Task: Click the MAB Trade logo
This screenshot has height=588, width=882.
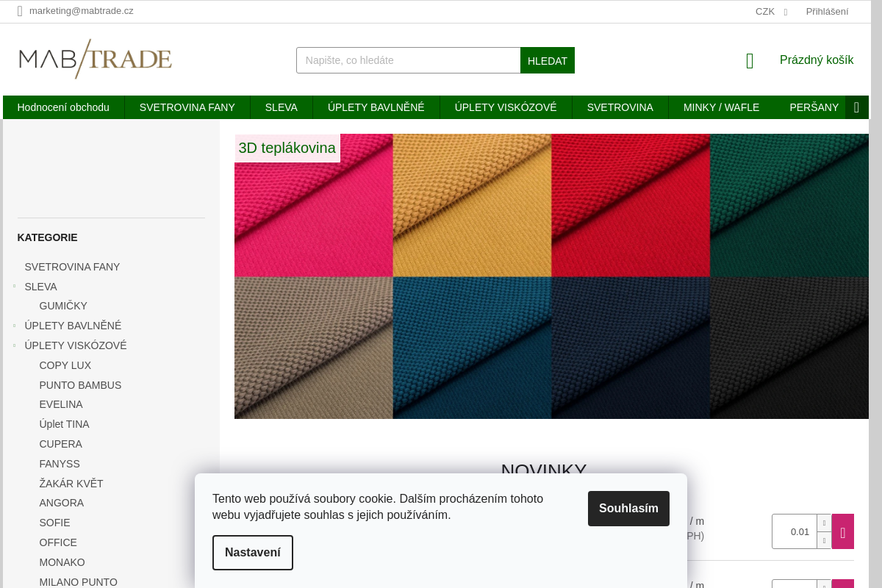Action: point(96,59)
